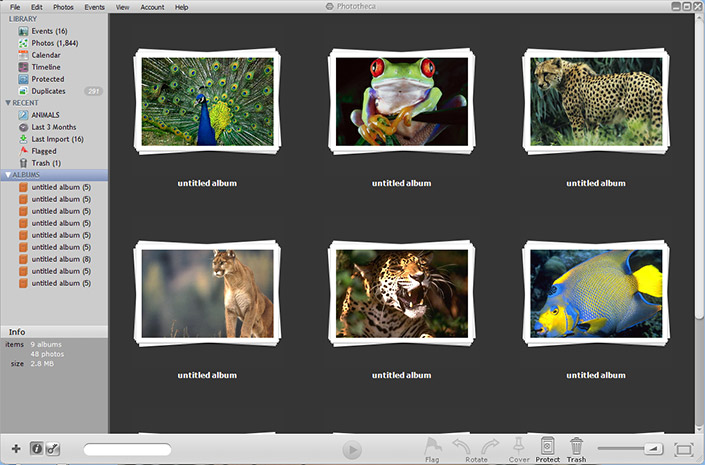This screenshot has width=705, height=465.
Task: Click into the search field
Action: (x=127, y=449)
